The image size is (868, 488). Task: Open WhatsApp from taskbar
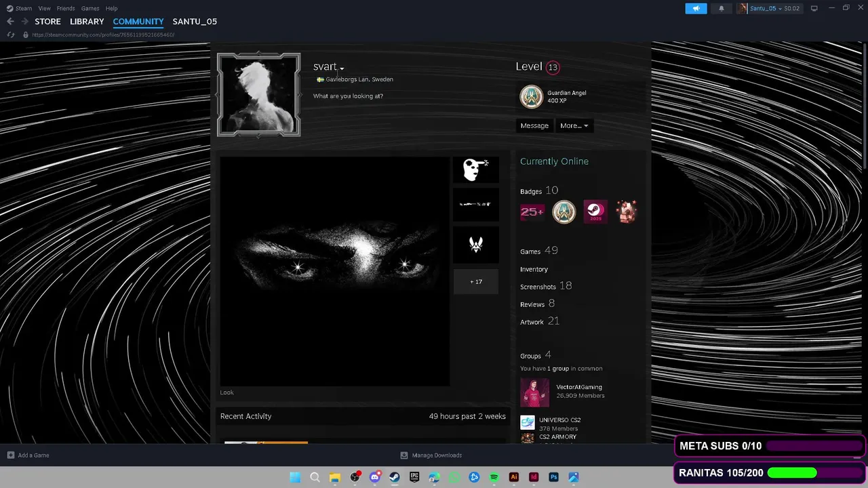coord(454,477)
